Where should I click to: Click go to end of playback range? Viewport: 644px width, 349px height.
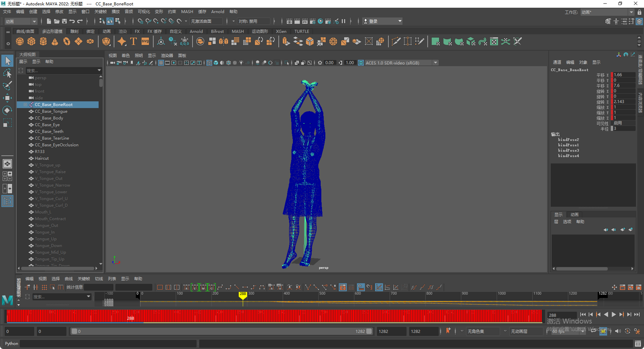click(637, 315)
